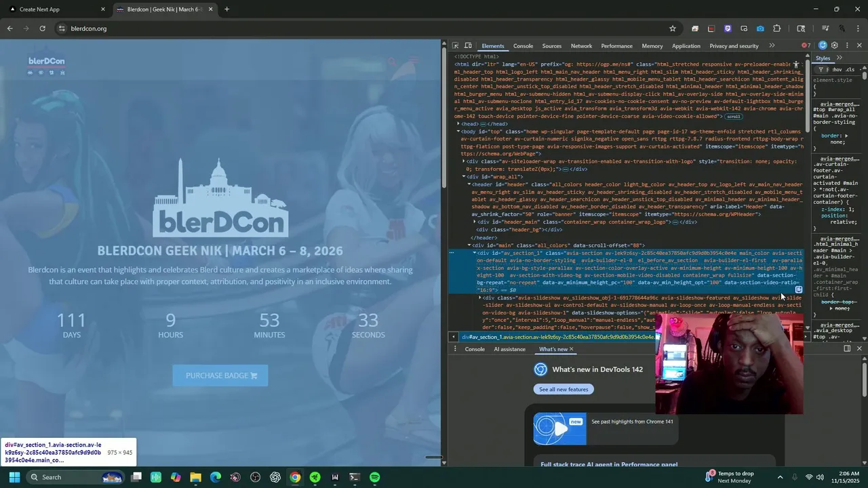Focus the Styles filter field

tap(821, 69)
